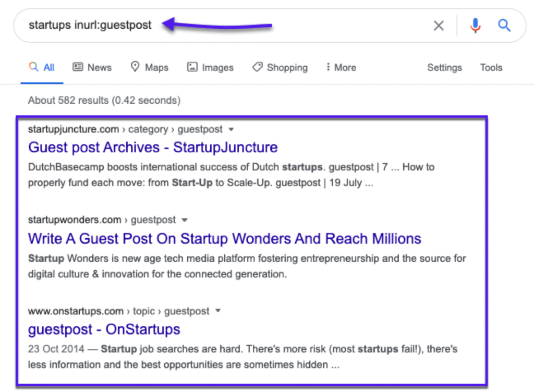Click the News tab camera icon
Image resolution: width=534 pixels, height=392 pixels.
coord(78,67)
